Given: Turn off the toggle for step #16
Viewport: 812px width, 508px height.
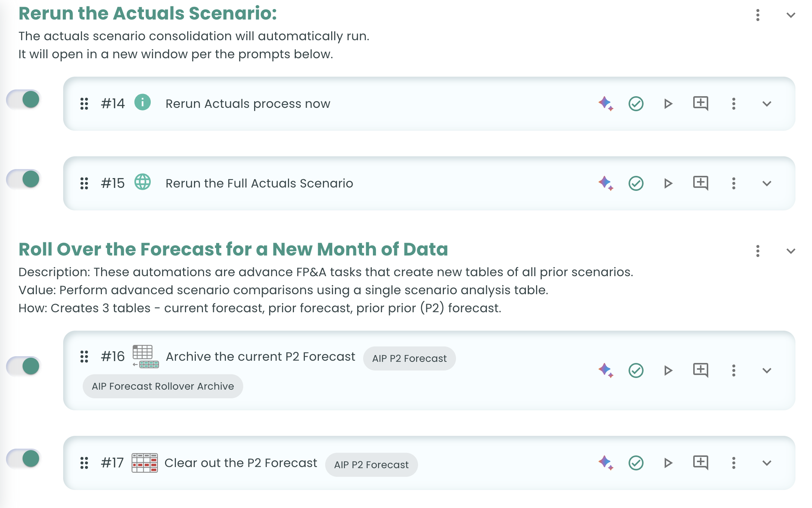Looking at the screenshot, I should (23, 366).
